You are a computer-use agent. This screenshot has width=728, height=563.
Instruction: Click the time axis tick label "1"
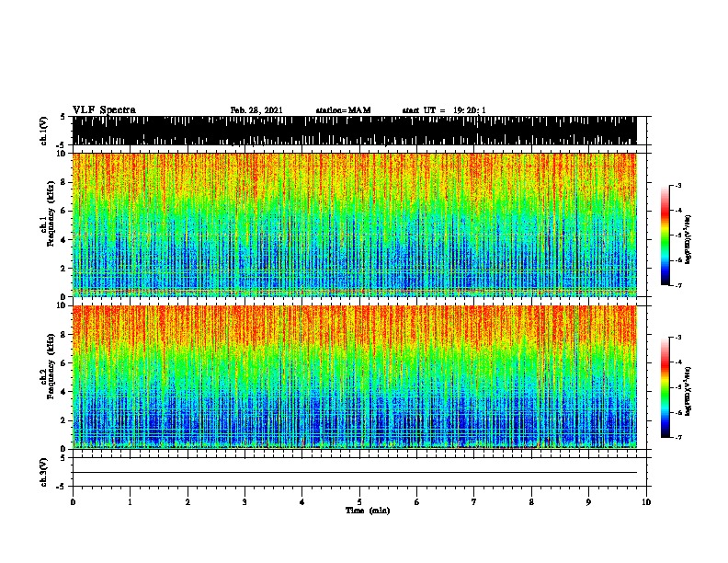point(130,502)
